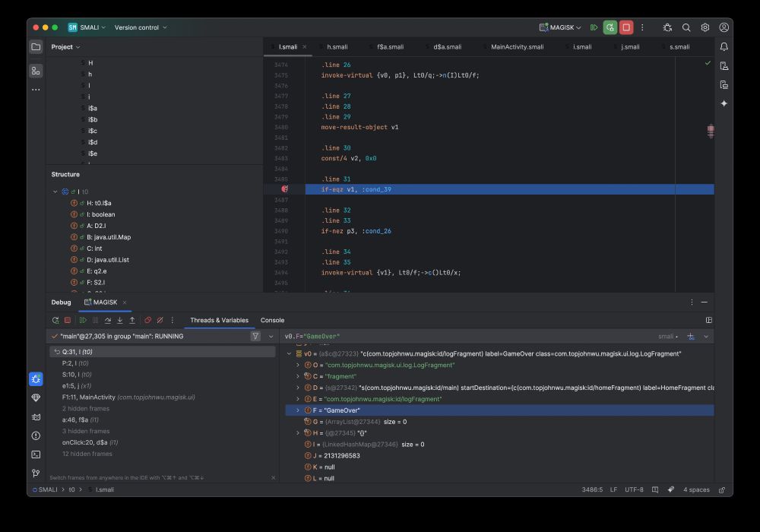Image resolution: width=760 pixels, height=532 pixels.
Task: Click the 3486:5 cursor position
Action: [x=592, y=490]
